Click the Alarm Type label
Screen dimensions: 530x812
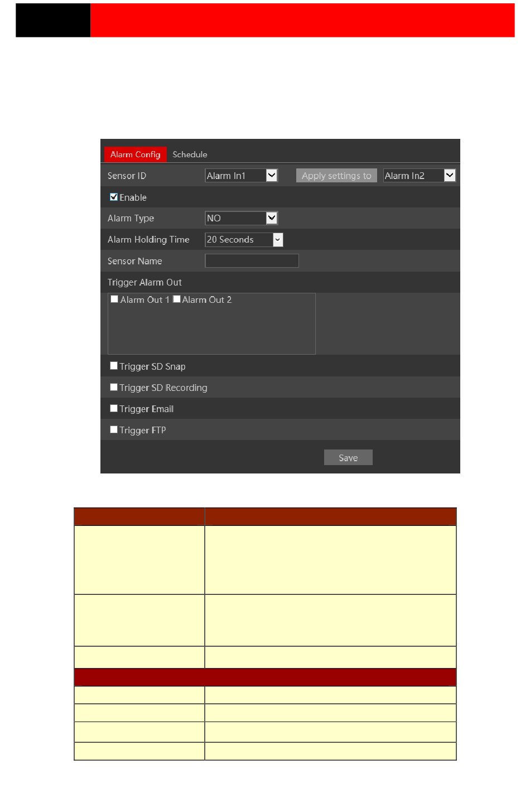(x=131, y=219)
